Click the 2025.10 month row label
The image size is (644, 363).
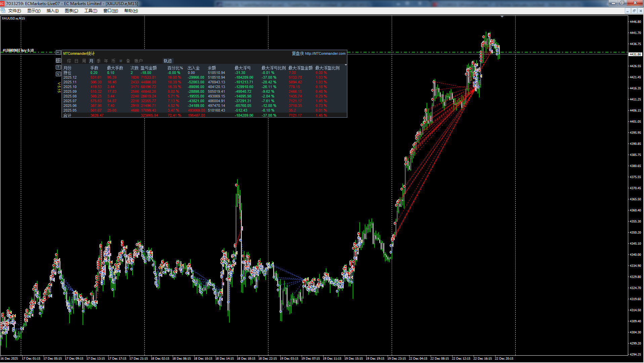[x=70, y=87]
